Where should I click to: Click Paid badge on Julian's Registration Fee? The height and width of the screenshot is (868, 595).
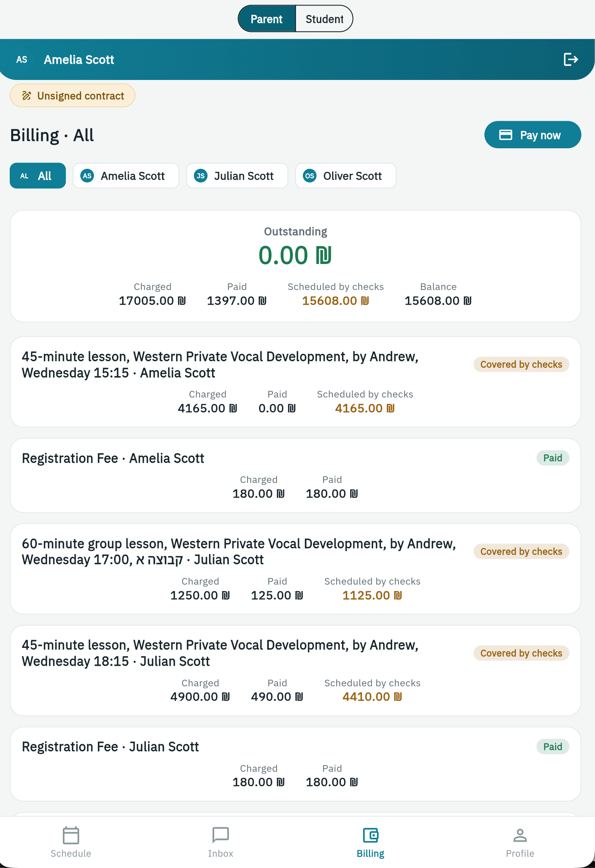pos(553,747)
